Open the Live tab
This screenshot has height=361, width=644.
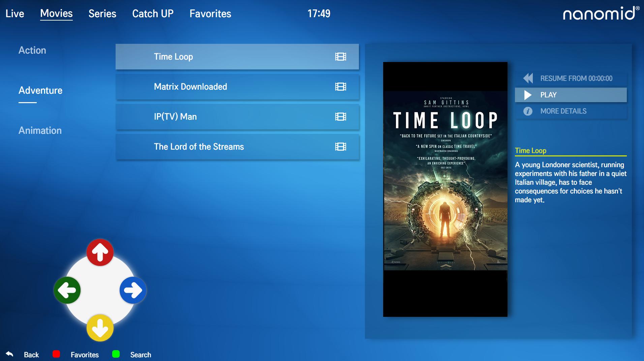coord(15,13)
